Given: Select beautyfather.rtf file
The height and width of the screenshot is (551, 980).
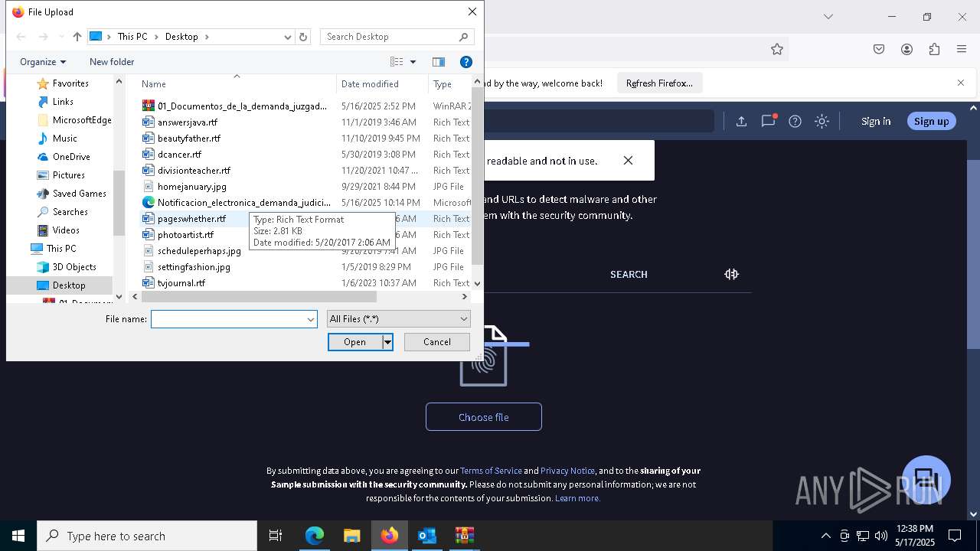Looking at the screenshot, I should point(188,139).
